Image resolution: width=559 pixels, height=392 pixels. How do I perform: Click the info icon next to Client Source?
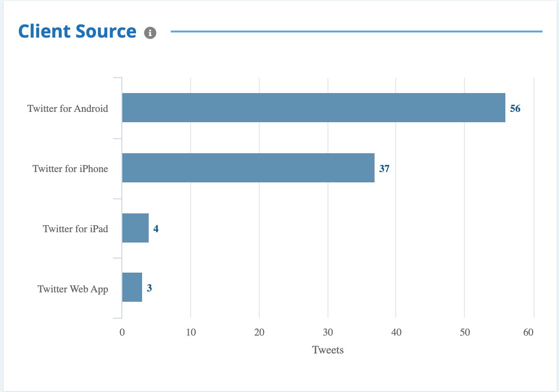click(150, 32)
